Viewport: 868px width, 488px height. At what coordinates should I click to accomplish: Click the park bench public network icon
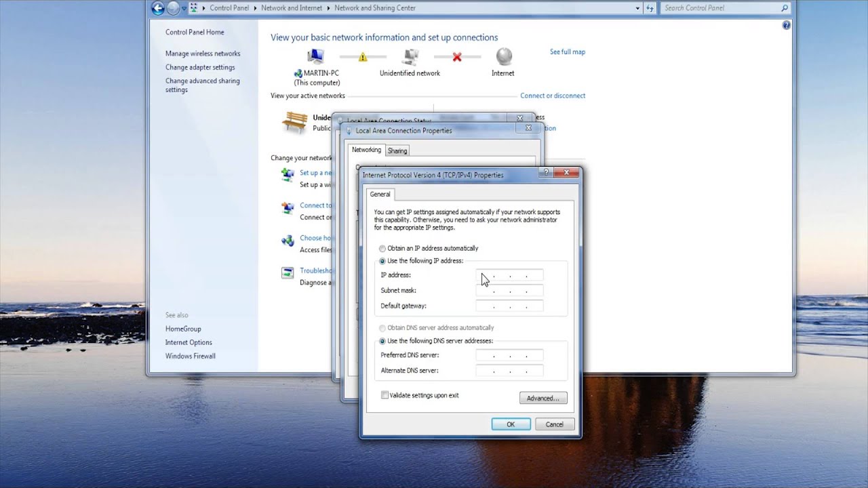[x=295, y=123]
